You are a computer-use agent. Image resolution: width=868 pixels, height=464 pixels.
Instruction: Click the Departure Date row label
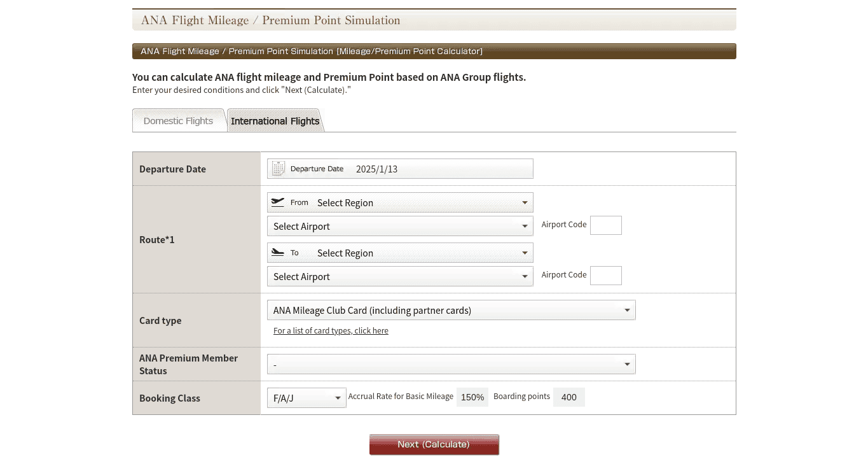[x=172, y=169]
